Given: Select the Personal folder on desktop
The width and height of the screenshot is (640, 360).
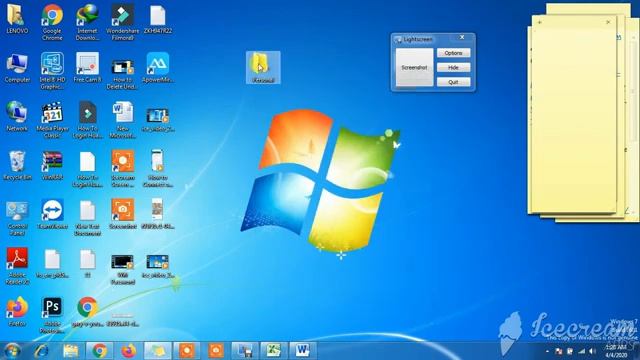Looking at the screenshot, I should pos(263,68).
